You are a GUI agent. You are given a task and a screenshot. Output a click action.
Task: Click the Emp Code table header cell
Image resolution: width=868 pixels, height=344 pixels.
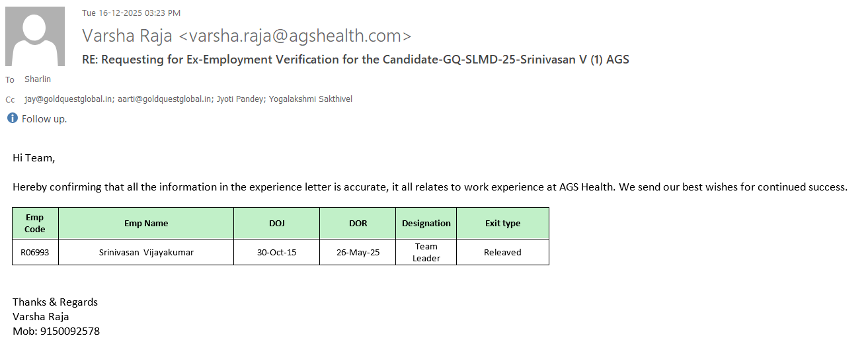point(35,223)
